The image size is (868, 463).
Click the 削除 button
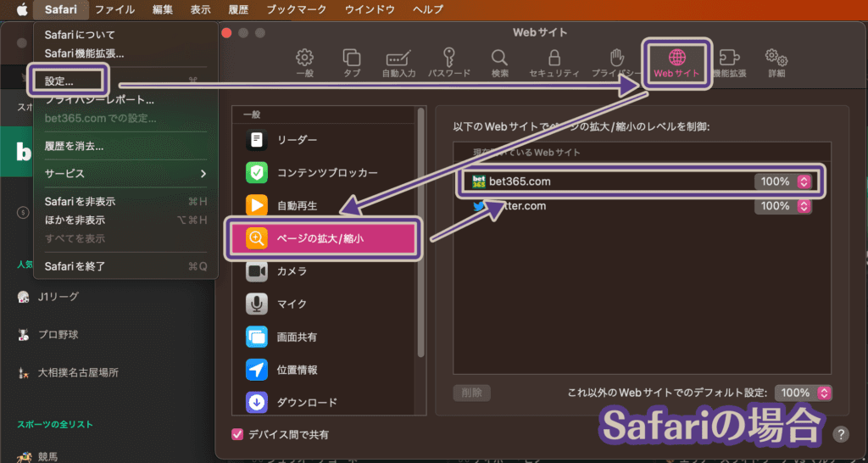tap(471, 393)
